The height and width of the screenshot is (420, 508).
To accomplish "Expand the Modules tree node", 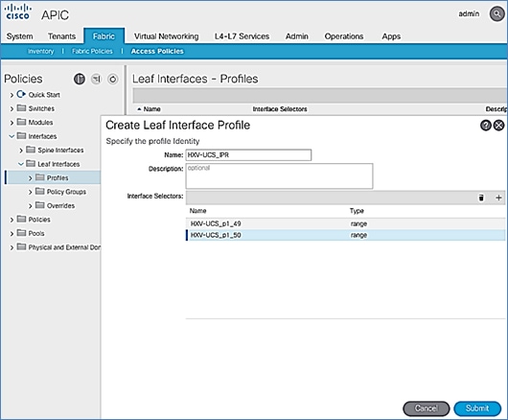I will [x=12, y=123].
